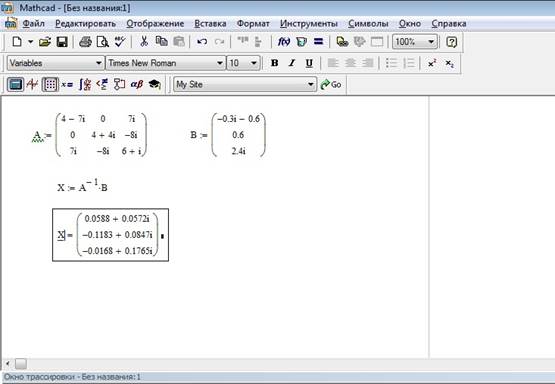
Task: Create a new worksheet with New icon
Action: pyautogui.click(x=17, y=42)
